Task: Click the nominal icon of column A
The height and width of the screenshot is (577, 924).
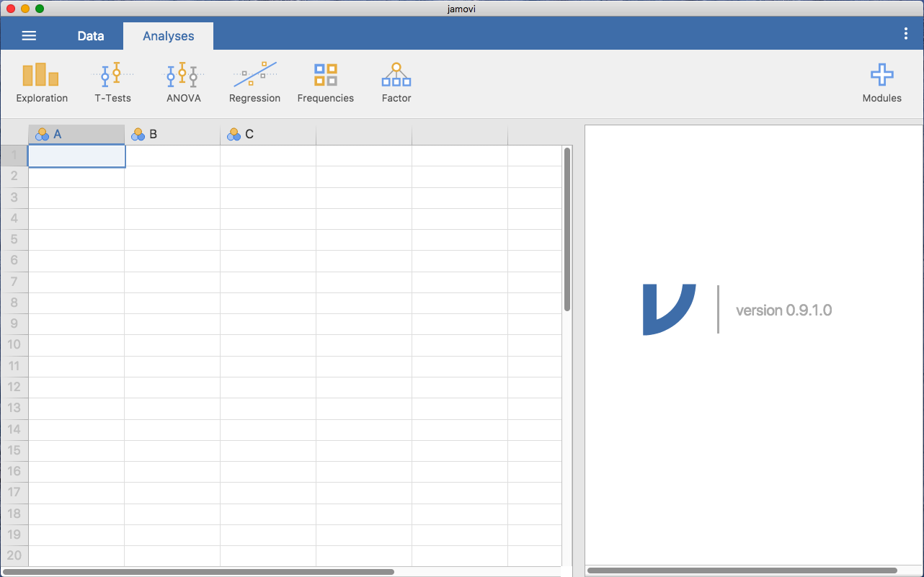Action: click(42, 134)
